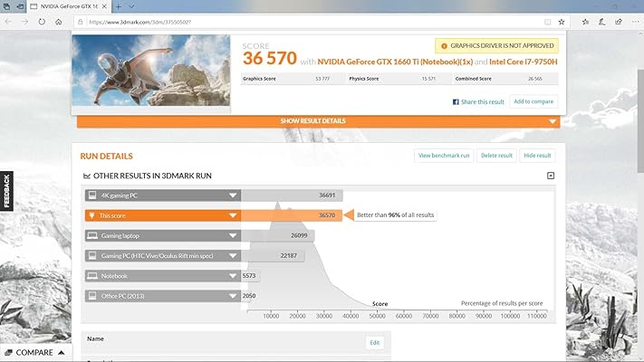Click the monitor icon on Office PC row
This screenshot has width=644, height=362.
92,296
